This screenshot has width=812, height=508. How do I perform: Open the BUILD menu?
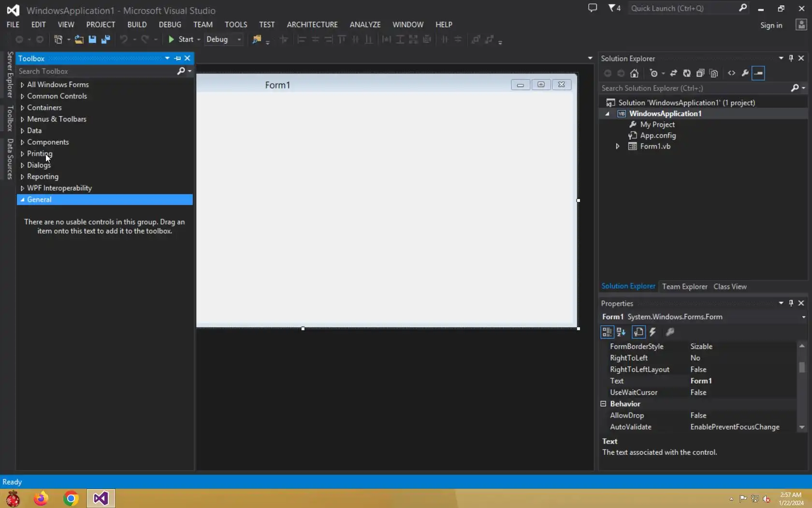[x=137, y=25]
